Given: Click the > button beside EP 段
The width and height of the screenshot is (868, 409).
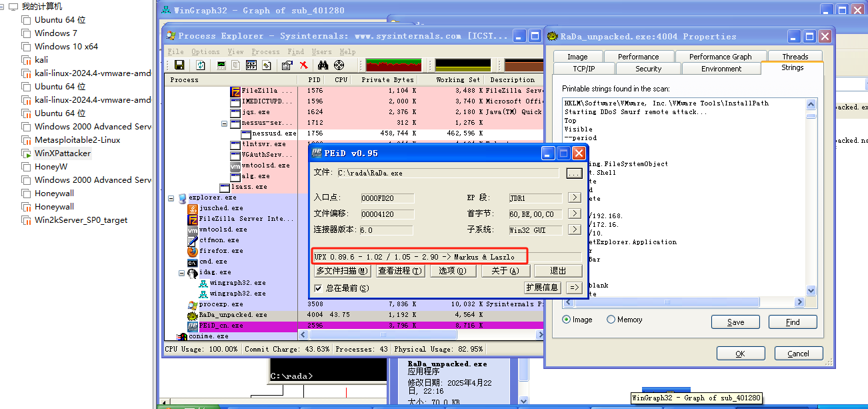Looking at the screenshot, I should coord(574,197).
